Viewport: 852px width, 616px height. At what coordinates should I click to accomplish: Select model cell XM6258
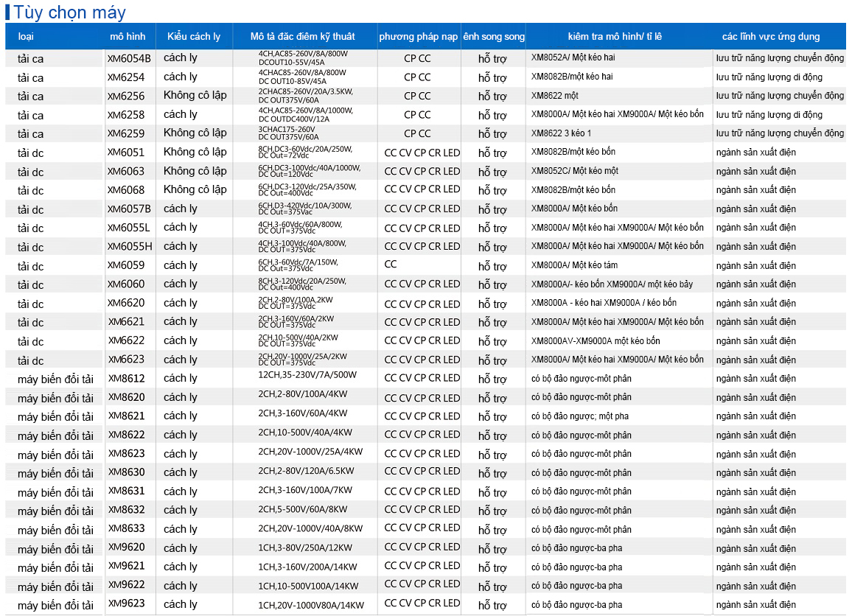pos(126,115)
